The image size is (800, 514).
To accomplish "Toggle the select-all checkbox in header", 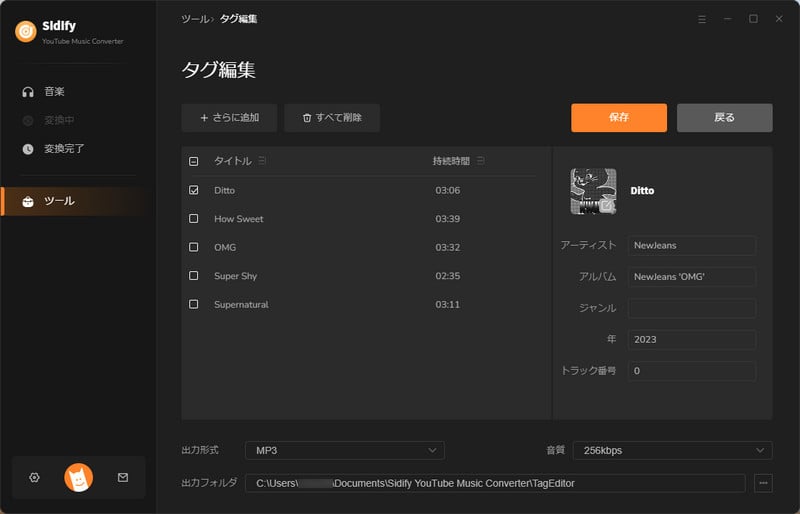I will click(193, 161).
